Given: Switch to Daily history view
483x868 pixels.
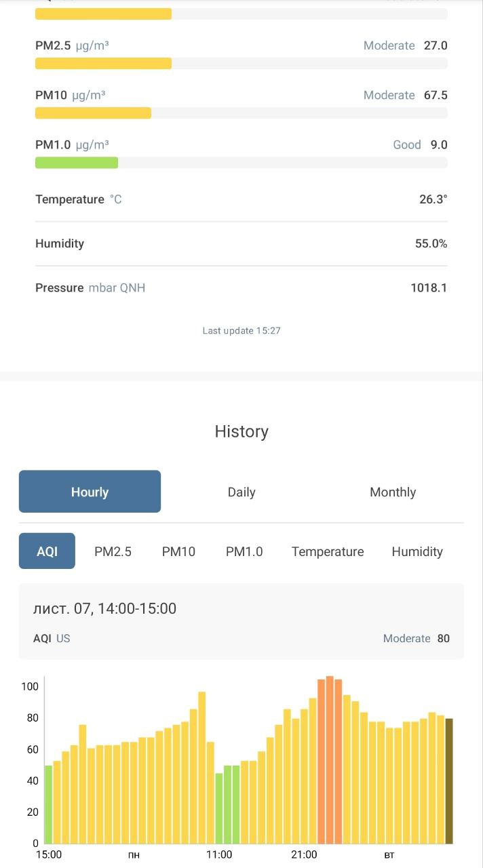Looking at the screenshot, I should [241, 492].
